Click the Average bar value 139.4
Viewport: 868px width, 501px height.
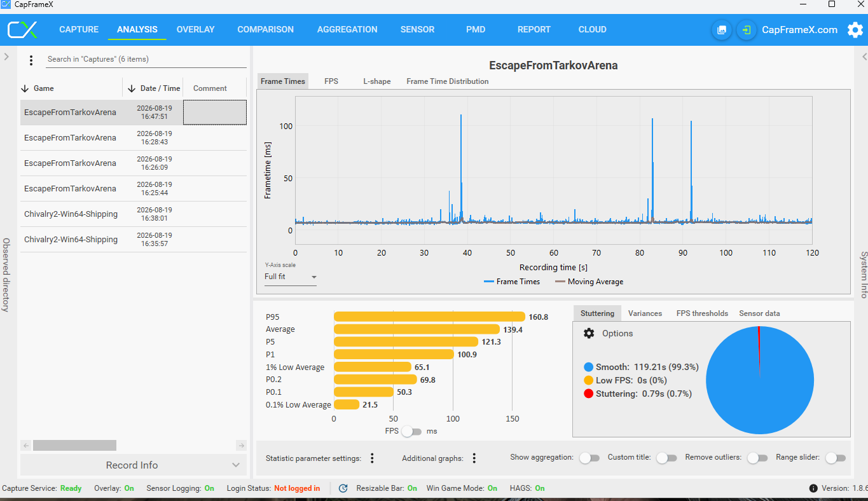tap(513, 329)
